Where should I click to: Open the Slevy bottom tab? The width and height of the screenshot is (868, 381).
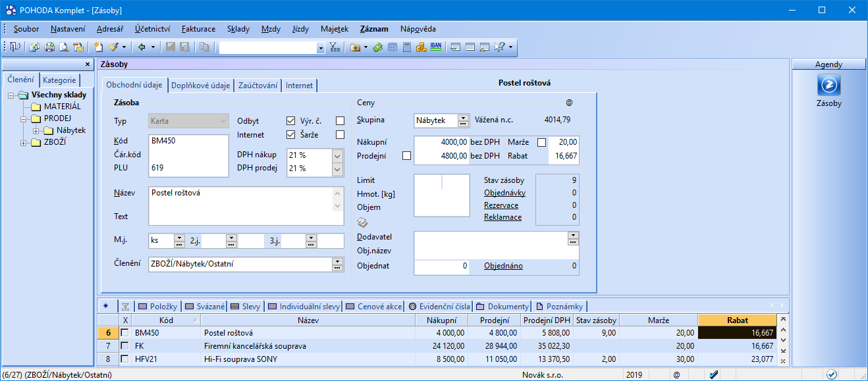click(x=246, y=307)
